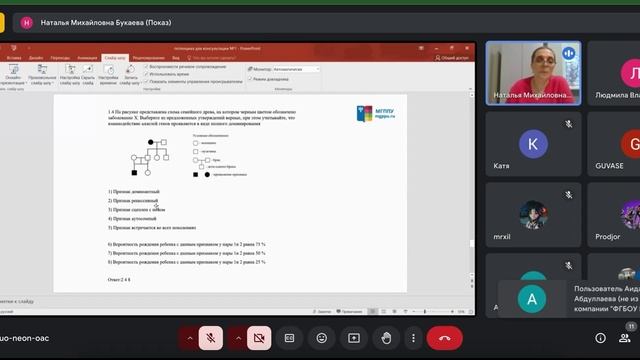Switch to the Переходы ribbon tab
This screenshot has width=640, height=360.
60,58
